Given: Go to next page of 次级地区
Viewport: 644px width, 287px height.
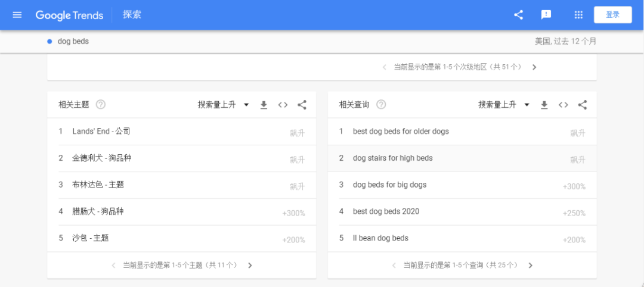Looking at the screenshot, I should [x=534, y=67].
